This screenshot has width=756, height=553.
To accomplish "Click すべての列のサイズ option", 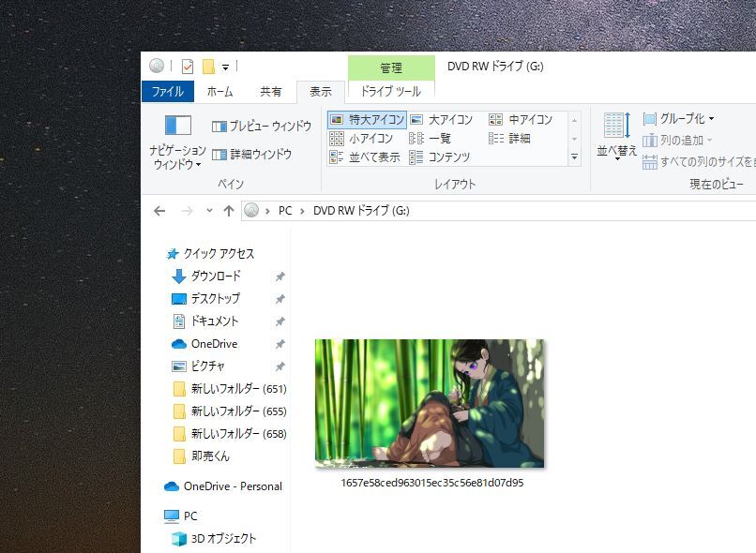I will point(699,162).
